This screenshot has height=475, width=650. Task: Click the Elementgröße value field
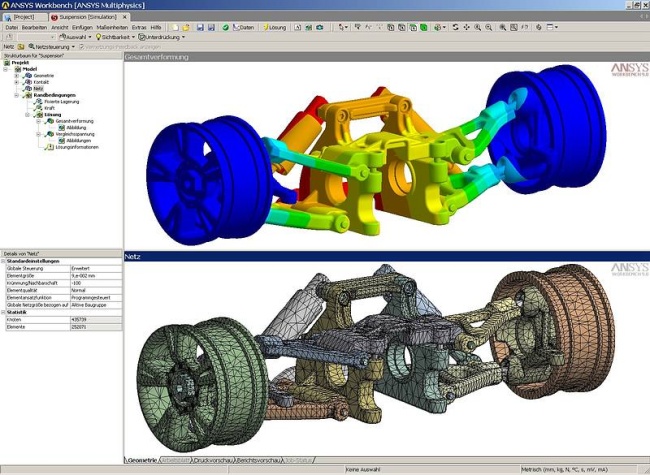click(x=96, y=276)
